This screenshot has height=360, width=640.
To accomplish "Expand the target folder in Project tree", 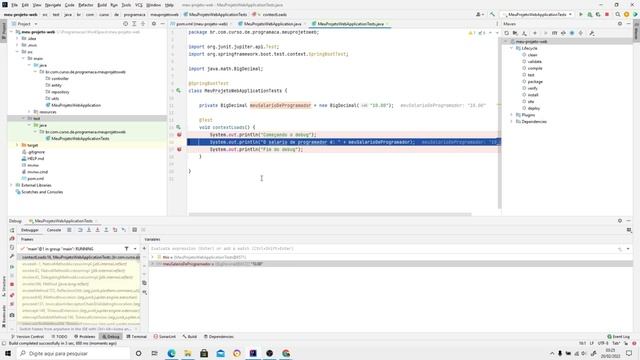I will 18,145.
